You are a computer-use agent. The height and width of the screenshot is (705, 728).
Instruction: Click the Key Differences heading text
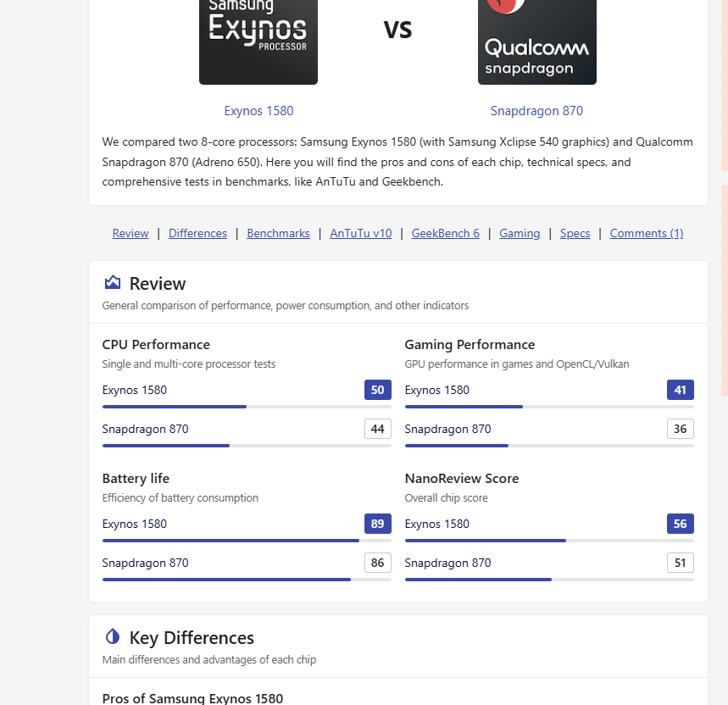(192, 638)
